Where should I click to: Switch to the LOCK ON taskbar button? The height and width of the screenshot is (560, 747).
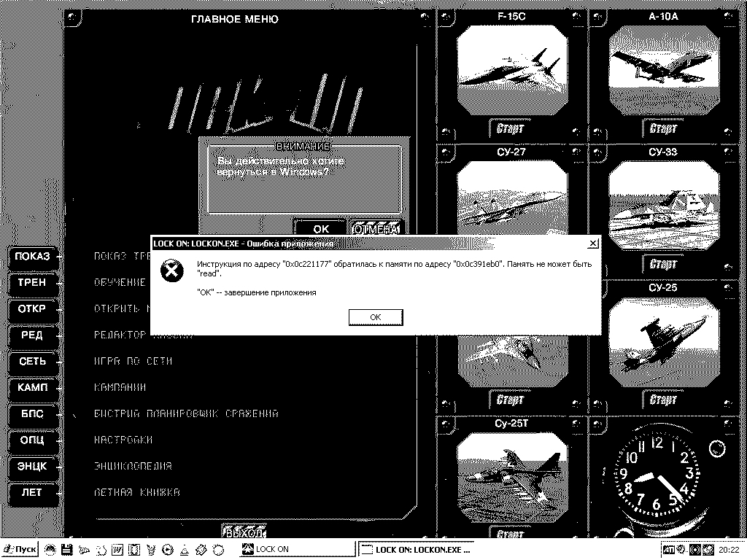[x=296, y=550]
